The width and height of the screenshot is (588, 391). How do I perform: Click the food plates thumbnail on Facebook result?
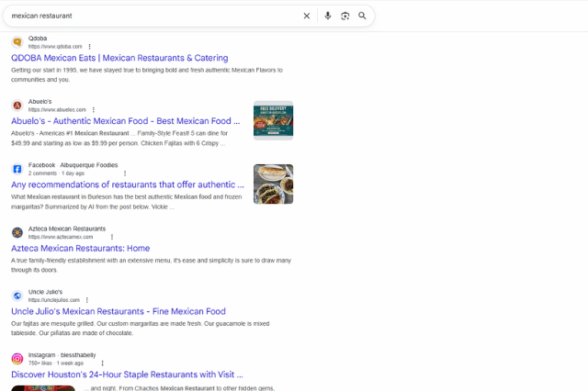click(274, 184)
